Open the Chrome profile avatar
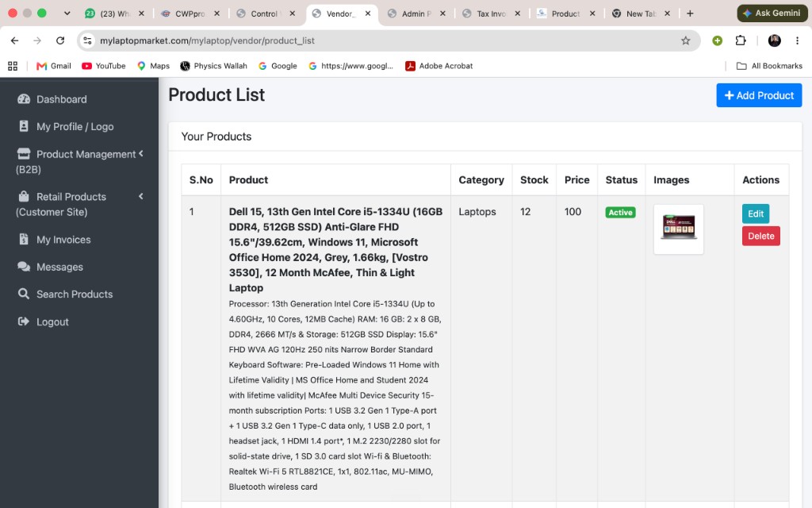Image resolution: width=812 pixels, height=508 pixels. [x=774, y=40]
